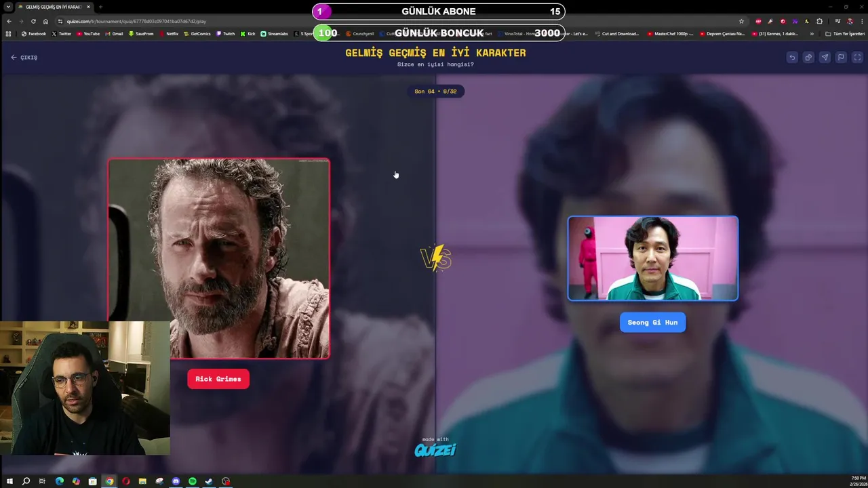Open Copilot from the taskbar

[x=76, y=481]
